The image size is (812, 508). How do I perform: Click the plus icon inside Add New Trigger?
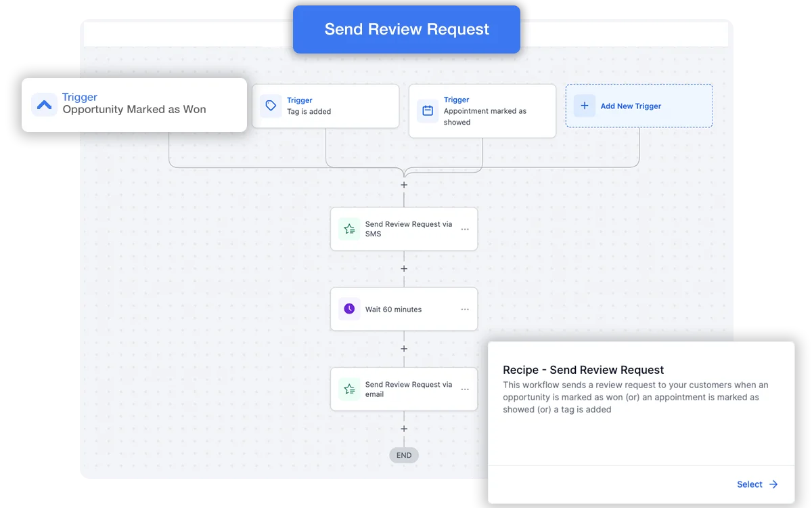(x=584, y=106)
